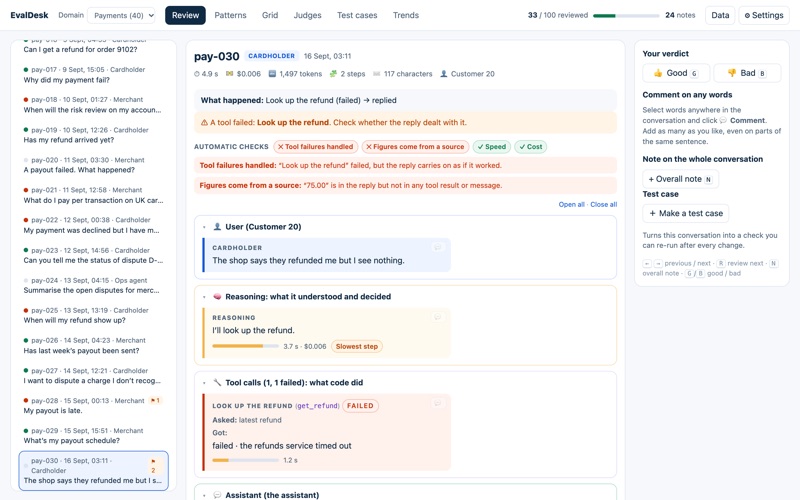The image size is (800, 500).
Task: Collapse the Tool calls section
Action: coord(205,383)
